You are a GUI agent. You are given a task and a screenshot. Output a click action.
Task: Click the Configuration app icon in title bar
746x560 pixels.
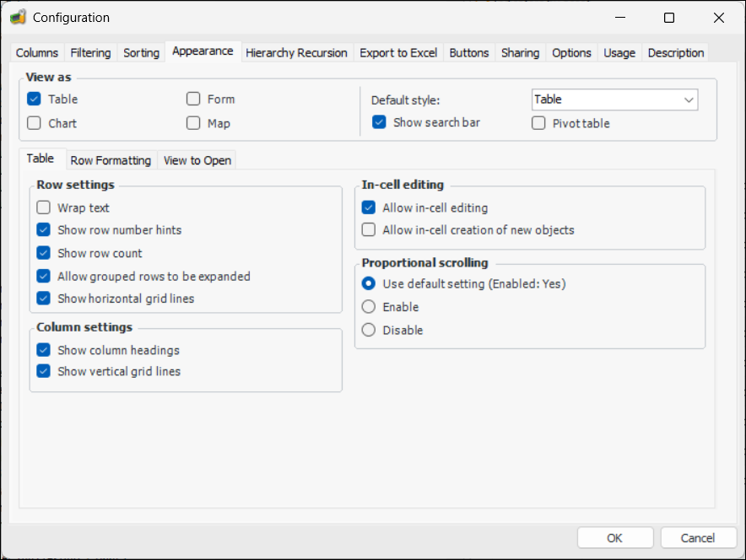coord(18,18)
